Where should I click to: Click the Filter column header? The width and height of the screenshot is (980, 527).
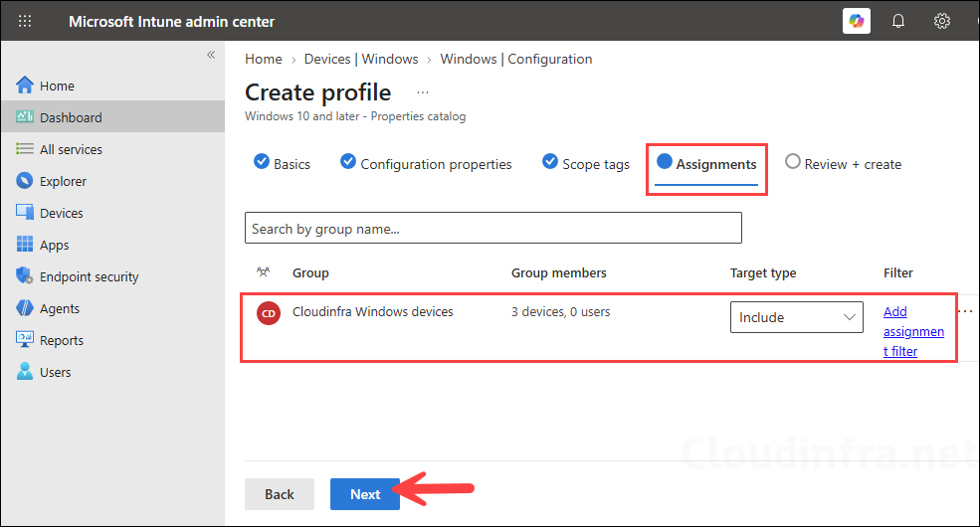[898, 272]
